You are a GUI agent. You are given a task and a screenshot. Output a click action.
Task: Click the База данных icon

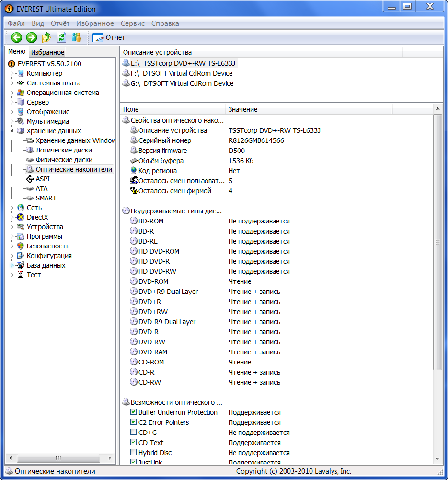[x=21, y=265]
